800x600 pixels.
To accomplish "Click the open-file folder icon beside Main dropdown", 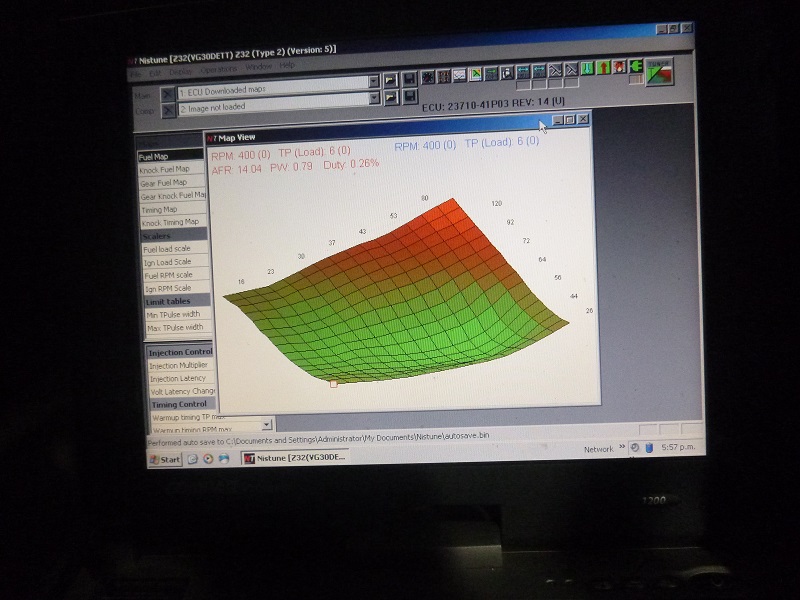I will point(390,79).
